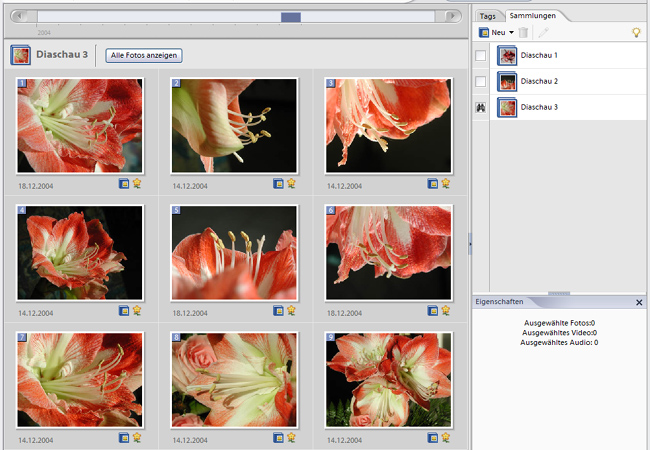Check the box next to Diaschau 1
This screenshot has width=650, height=450.
[481, 55]
